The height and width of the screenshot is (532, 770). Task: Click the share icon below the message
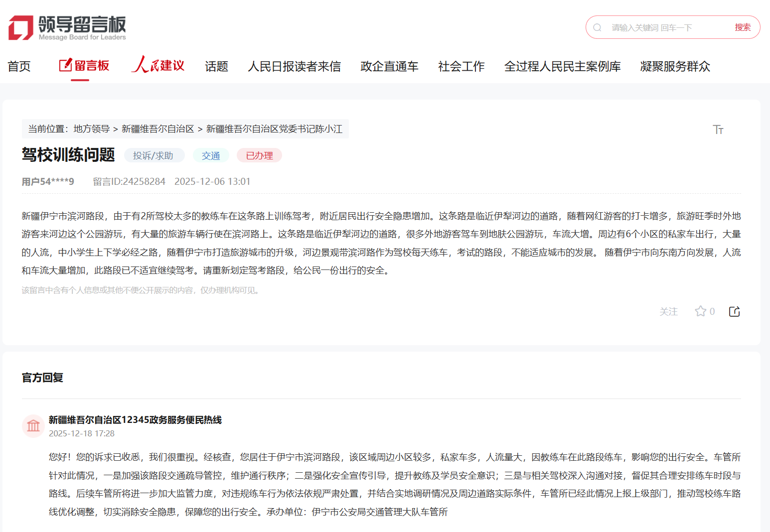click(x=734, y=311)
